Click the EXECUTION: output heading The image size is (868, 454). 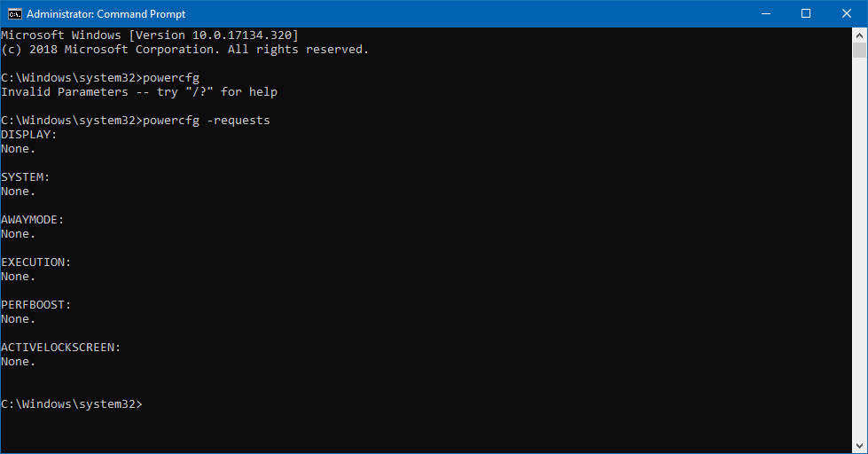36,262
